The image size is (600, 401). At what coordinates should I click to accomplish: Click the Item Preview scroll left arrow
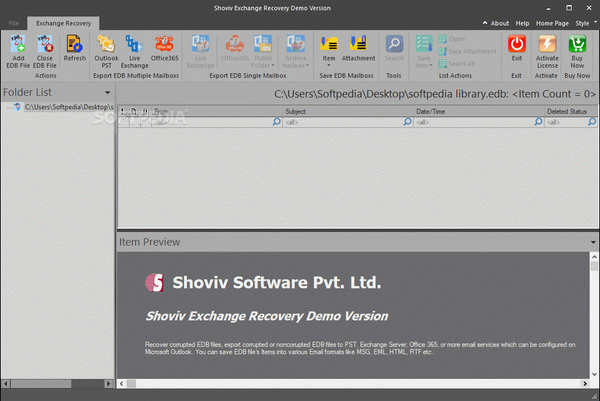coord(122,383)
